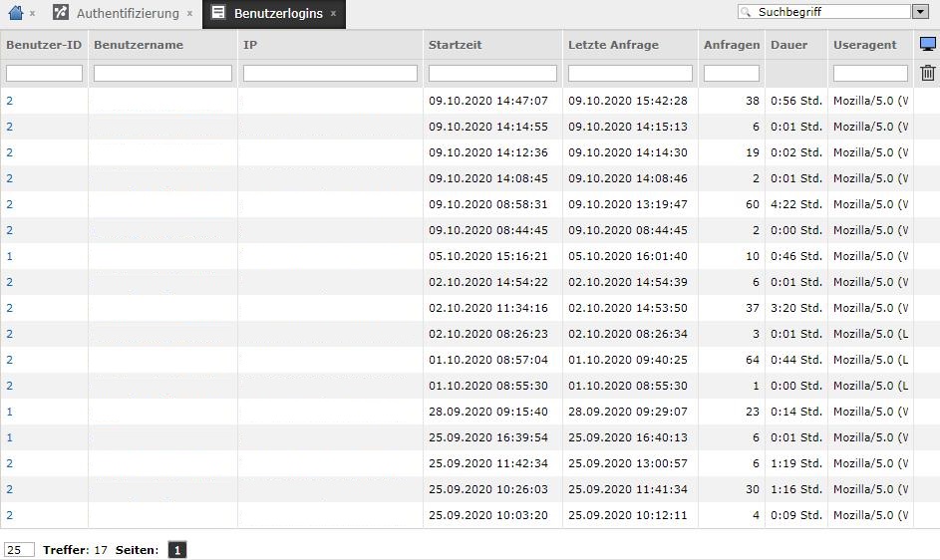
Task: Click last request 02.10.2020 14:54:39
Action: (x=628, y=282)
